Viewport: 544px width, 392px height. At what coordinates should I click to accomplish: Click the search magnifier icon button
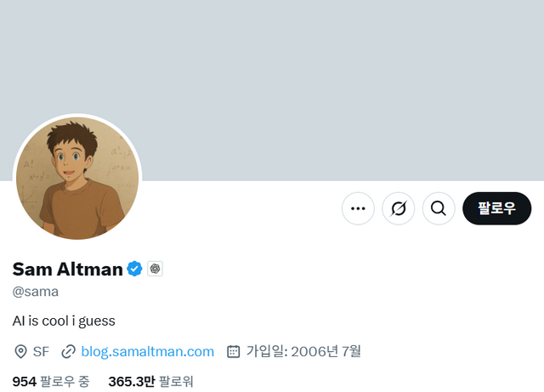pos(439,208)
